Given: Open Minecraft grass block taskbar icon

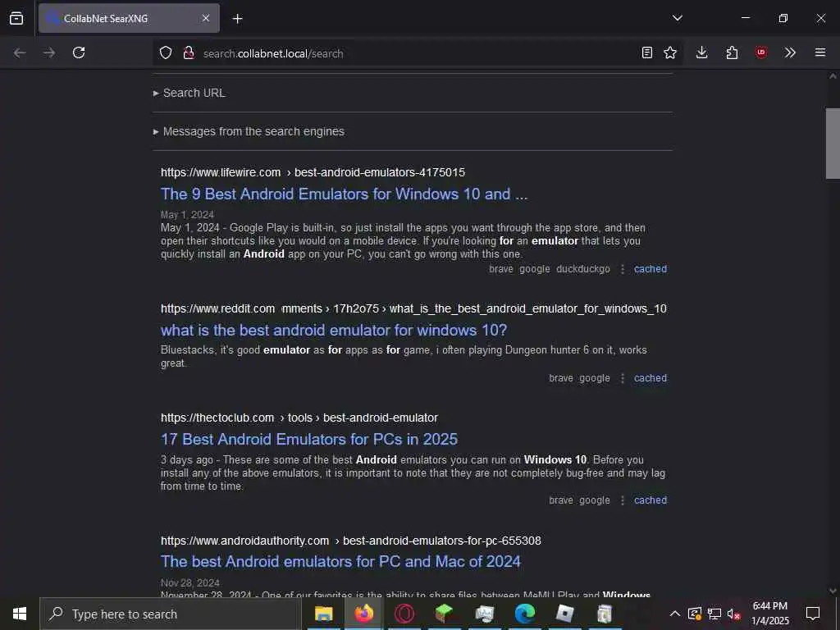Looking at the screenshot, I should coord(444,614).
